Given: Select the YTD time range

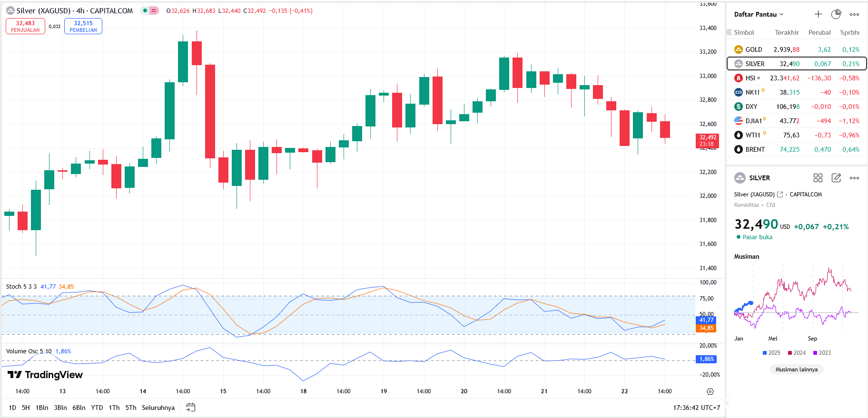Looking at the screenshot, I should click(97, 408).
